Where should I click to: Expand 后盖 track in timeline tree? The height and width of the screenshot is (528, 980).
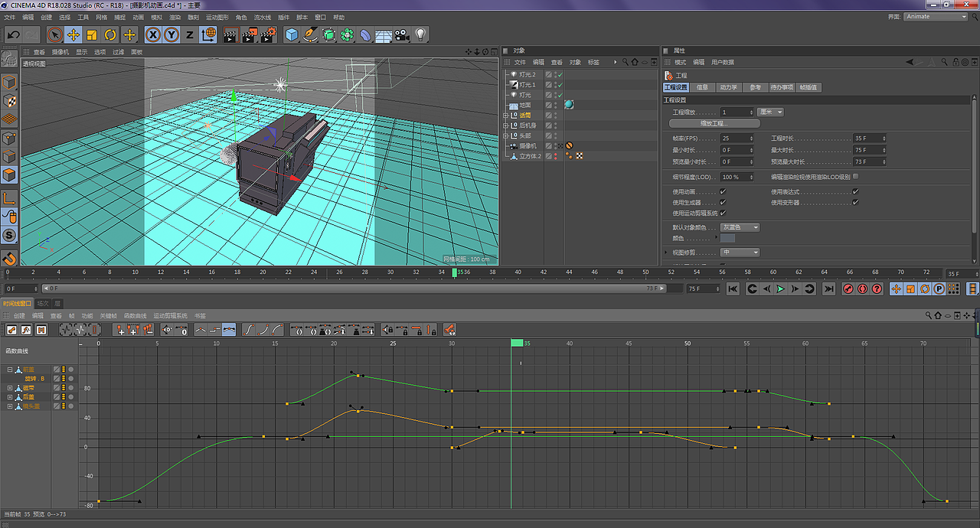coord(11,397)
